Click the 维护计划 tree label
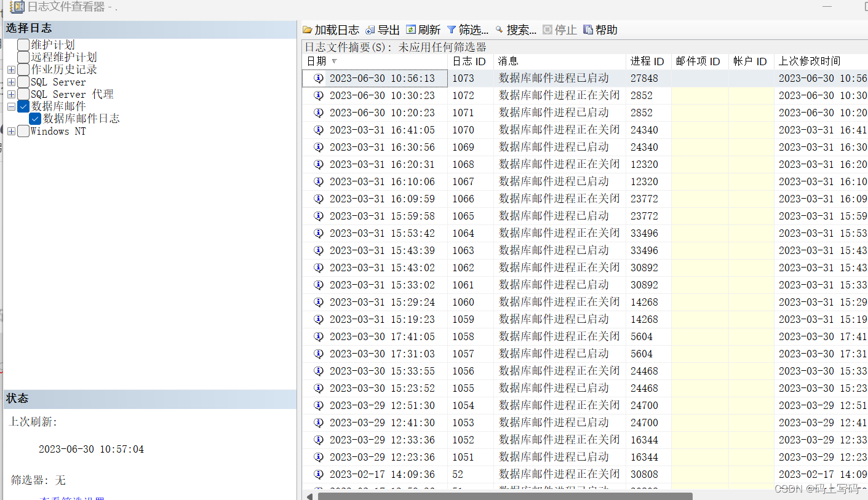 click(x=53, y=45)
